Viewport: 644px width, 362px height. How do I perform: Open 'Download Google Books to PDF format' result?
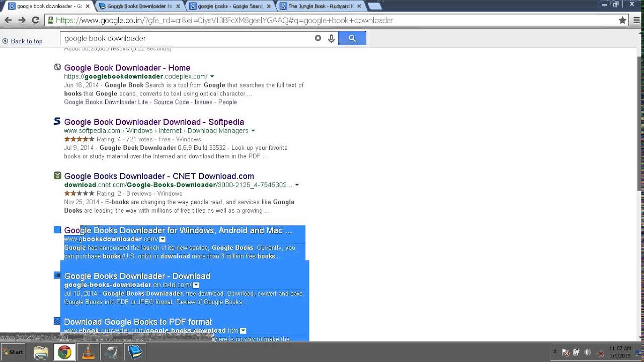(x=138, y=322)
